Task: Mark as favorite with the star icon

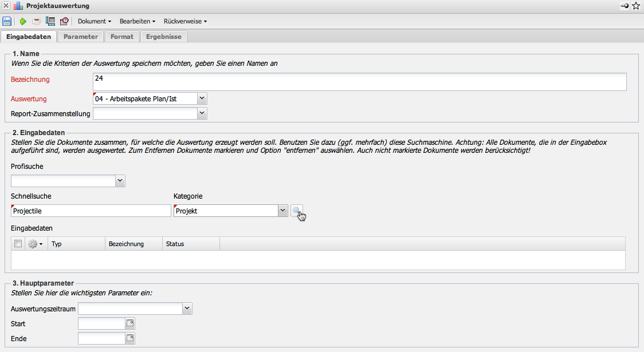Action: point(635,6)
